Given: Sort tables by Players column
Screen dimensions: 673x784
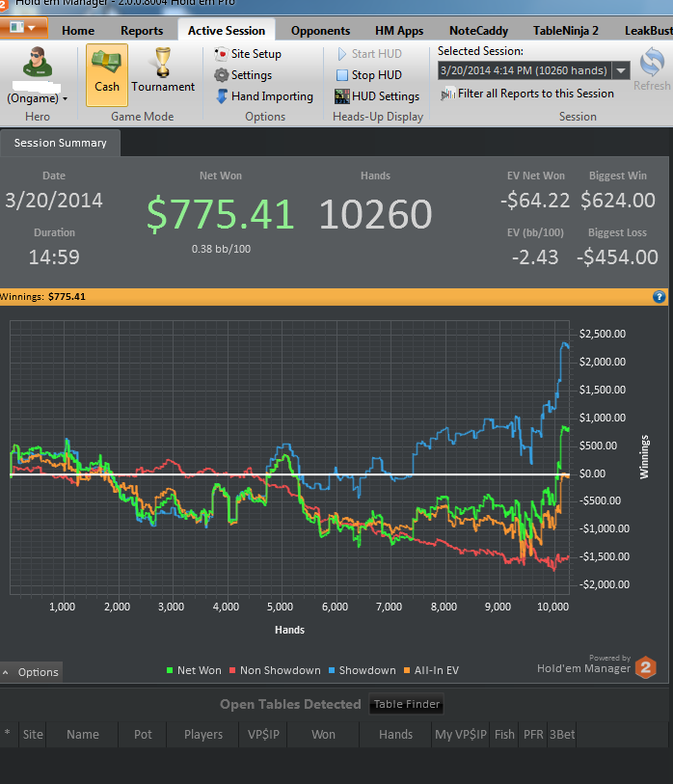Looking at the screenshot, I should click(x=203, y=735).
